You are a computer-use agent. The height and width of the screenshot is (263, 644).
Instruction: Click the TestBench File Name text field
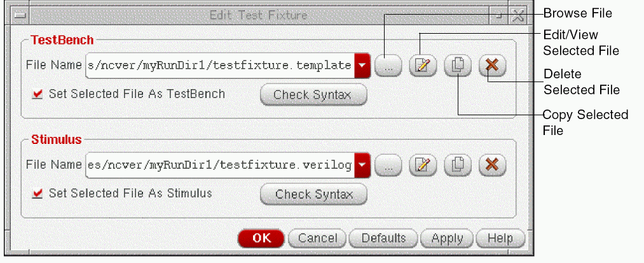(219, 66)
